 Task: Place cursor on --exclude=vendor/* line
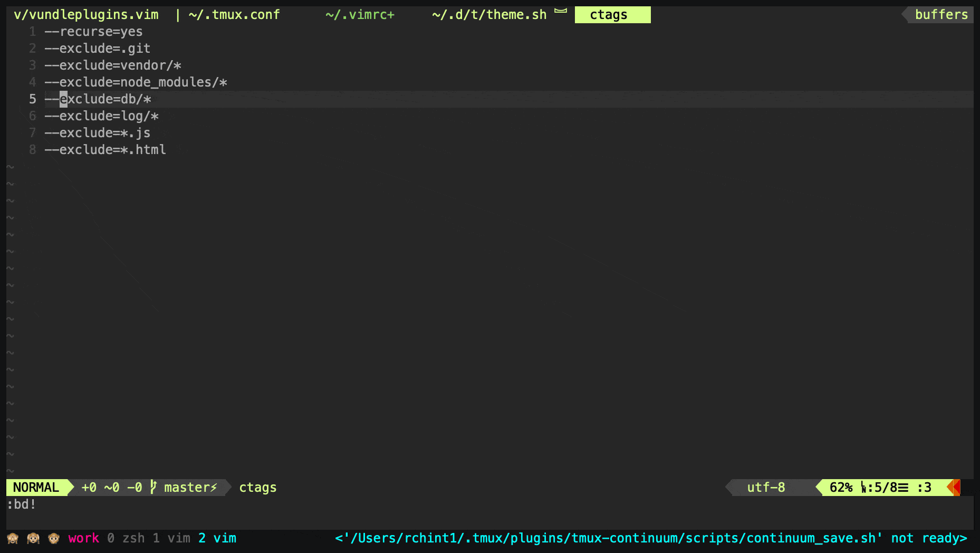(x=113, y=65)
